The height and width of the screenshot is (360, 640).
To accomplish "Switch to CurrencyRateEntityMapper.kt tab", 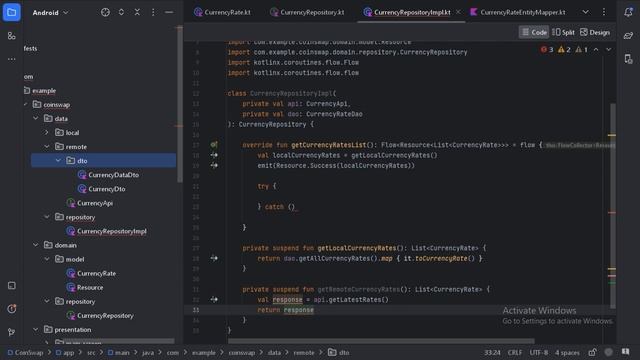I will point(518,12).
